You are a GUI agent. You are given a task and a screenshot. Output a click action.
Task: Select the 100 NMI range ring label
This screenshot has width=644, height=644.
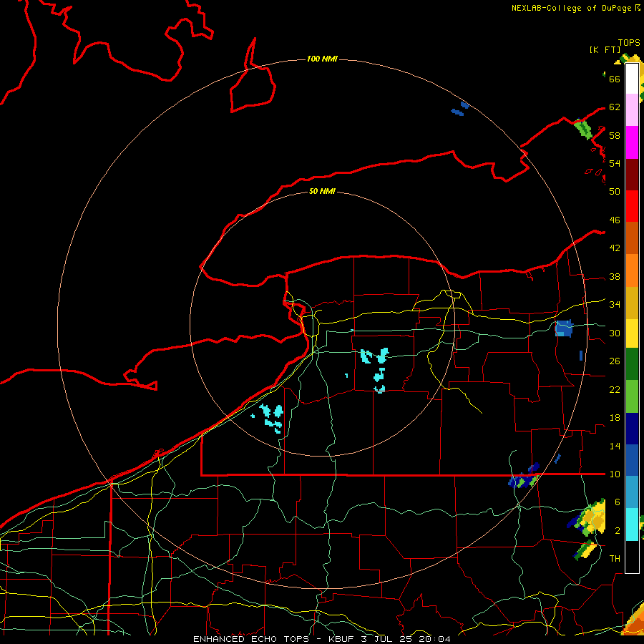click(322, 59)
